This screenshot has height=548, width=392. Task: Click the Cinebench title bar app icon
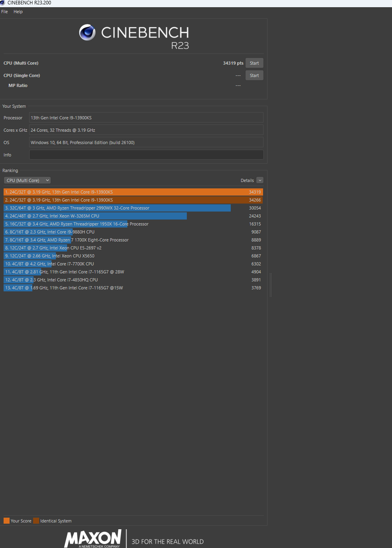(x=3, y=3)
